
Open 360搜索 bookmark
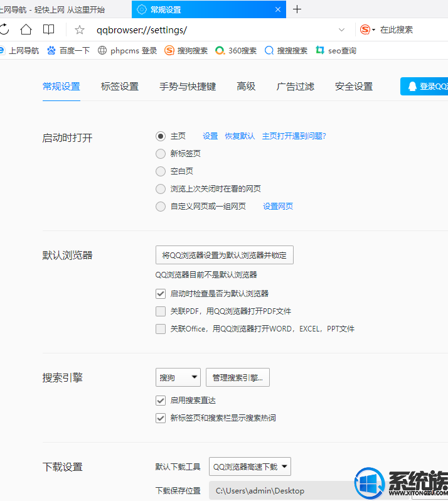(236, 50)
